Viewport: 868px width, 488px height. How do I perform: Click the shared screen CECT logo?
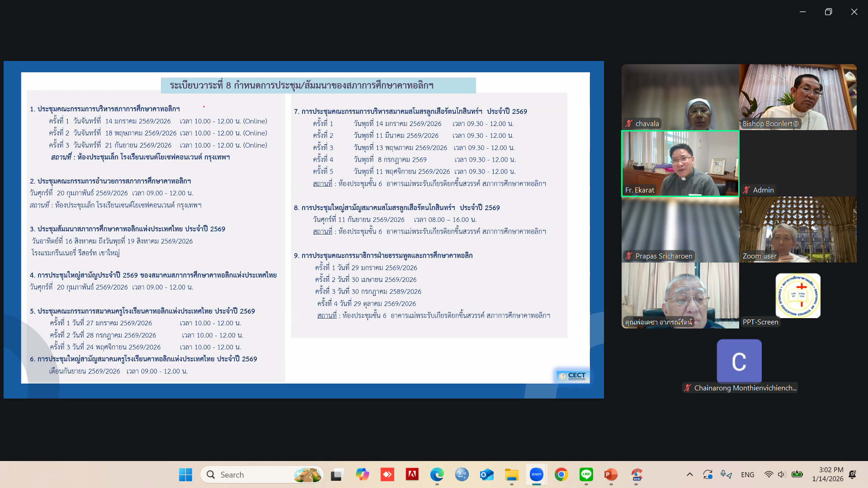(x=572, y=376)
